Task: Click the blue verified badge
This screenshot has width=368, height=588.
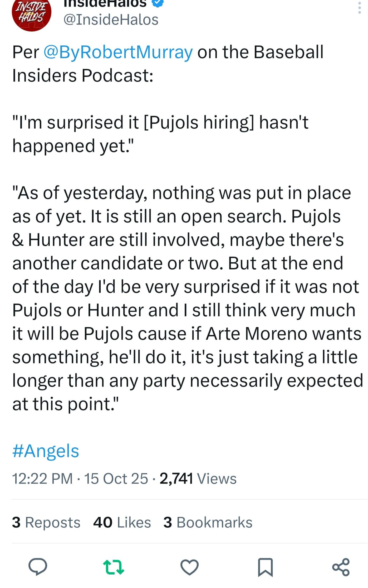Action: (158, 3)
